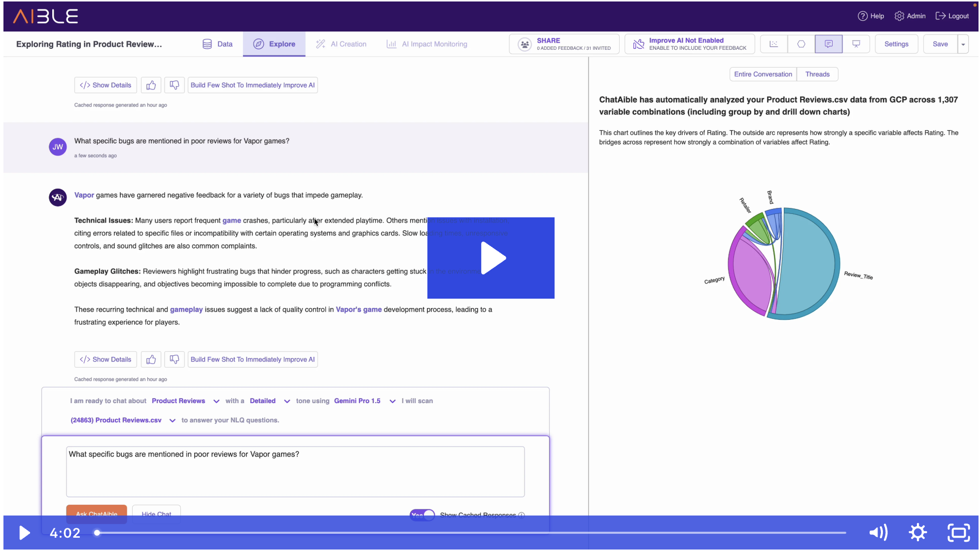
Task: Click the ChatAible bot avatar
Action: point(58,198)
